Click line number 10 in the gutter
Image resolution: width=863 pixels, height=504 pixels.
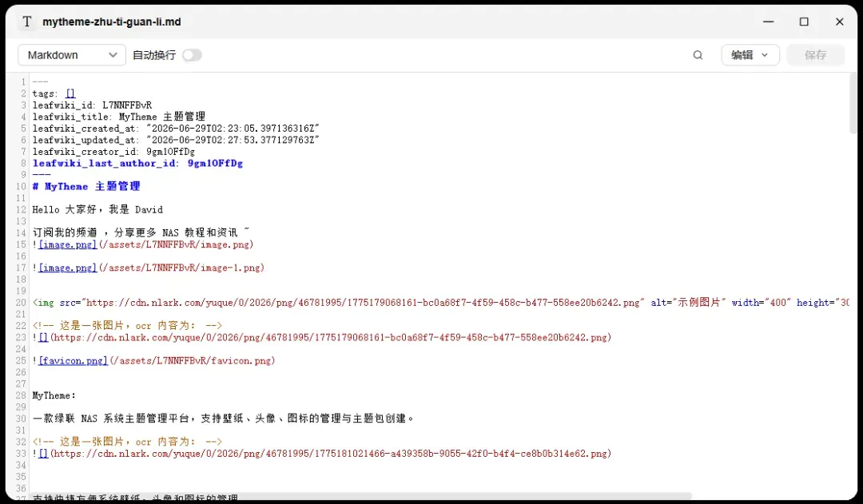point(21,186)
